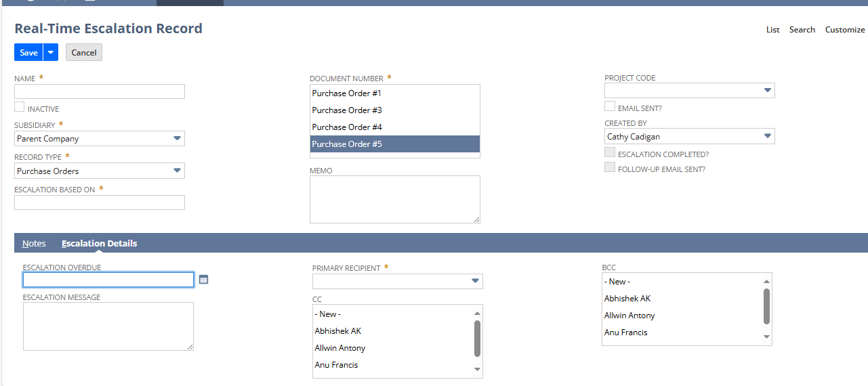Click the Cancel button
Viewport: 868px width, 386px height.
(84, 53)
